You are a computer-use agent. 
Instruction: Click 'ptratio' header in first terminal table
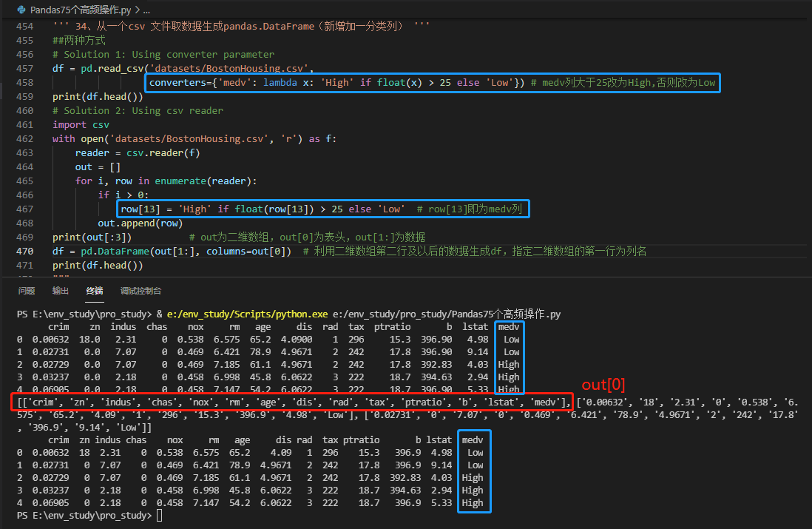coord(393,327)
